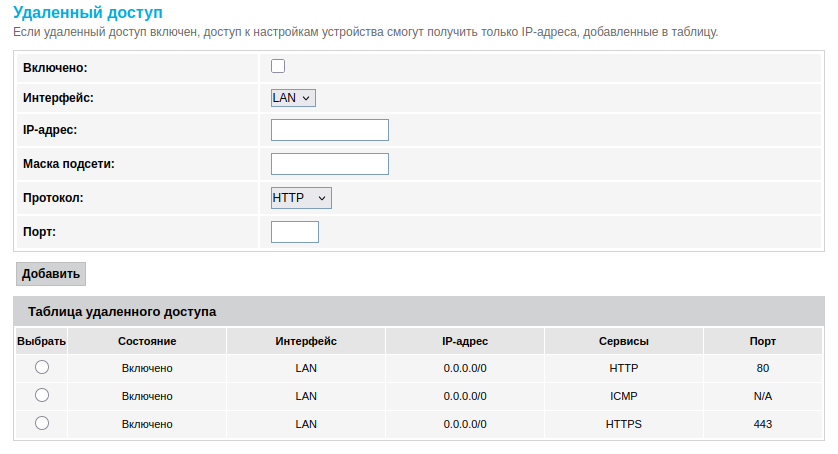Toggle the "Включено" checkbox
This screenshot has width=838, height=454.
click(278, 66)
